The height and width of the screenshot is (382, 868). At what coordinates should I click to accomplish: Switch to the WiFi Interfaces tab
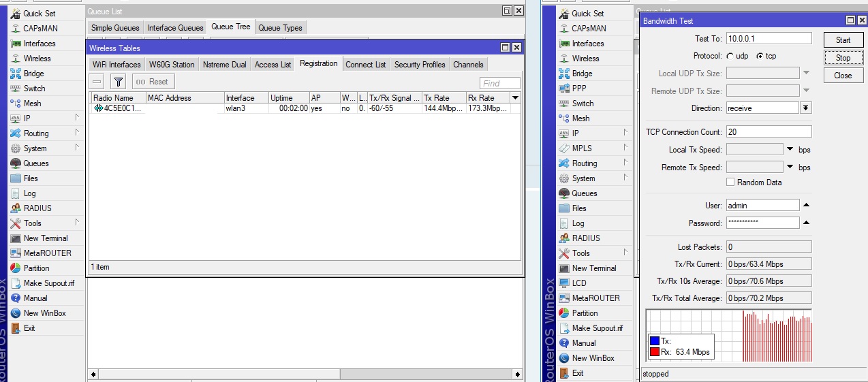[x=117, y=65]
